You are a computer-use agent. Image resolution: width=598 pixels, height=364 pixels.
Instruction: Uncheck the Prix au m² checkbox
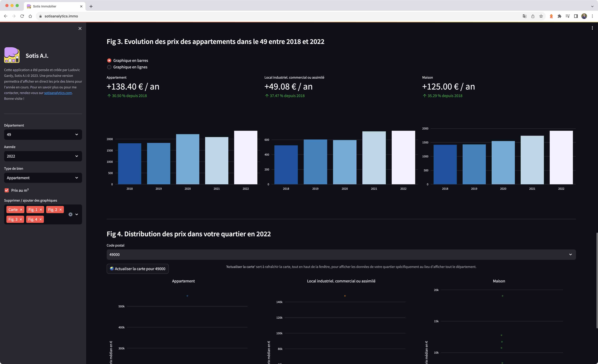point(7,190)
